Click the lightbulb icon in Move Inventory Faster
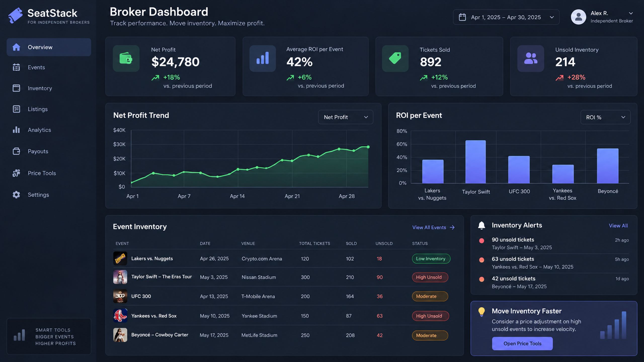The image size is (644, 362). (x=481, y=312)
